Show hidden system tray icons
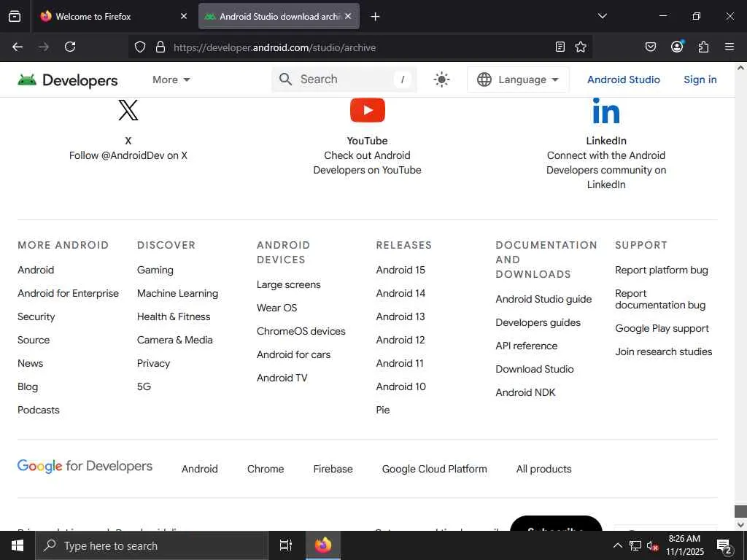The width and height of the screenshot is (747, 560). [617, 545]
